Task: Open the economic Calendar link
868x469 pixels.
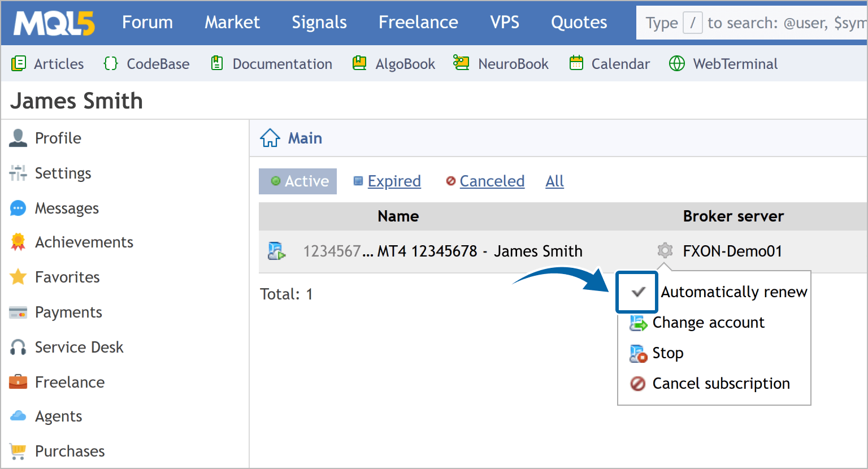Action: (x=620, y=64)
